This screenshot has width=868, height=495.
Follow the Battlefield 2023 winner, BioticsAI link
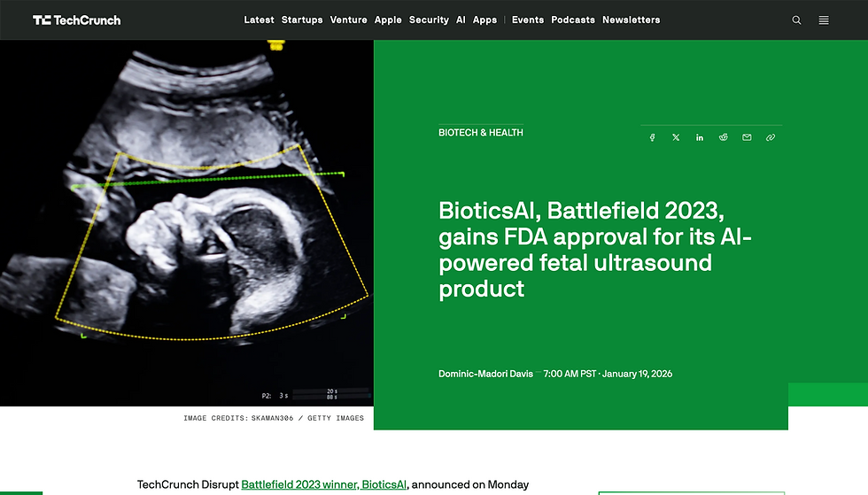coord(324,484)
